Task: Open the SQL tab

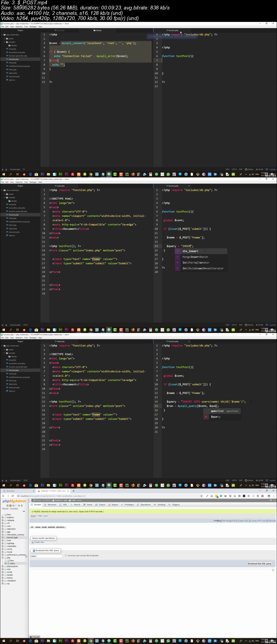Action: (x=63, y=504)
